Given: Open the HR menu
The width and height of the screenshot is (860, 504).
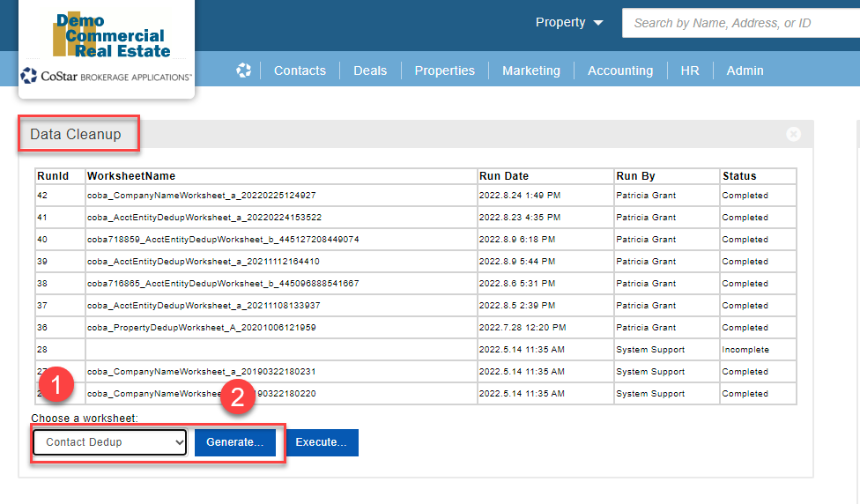Looking at the screenshot, I should (690, 70).
